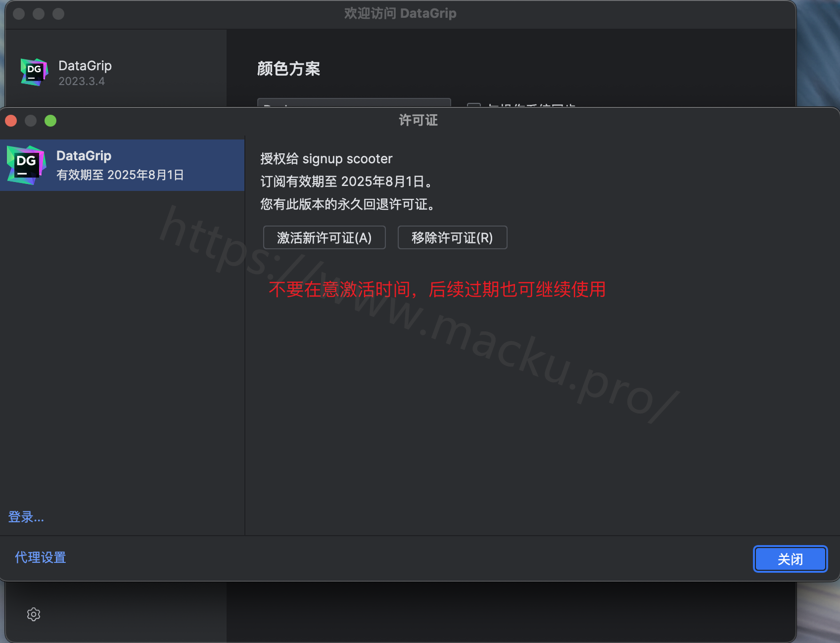The height and width of the screenshot is (643, 840).
Task: Toggle sync with OS checkbox in Welcome window
Action: [x=474, y=105]
